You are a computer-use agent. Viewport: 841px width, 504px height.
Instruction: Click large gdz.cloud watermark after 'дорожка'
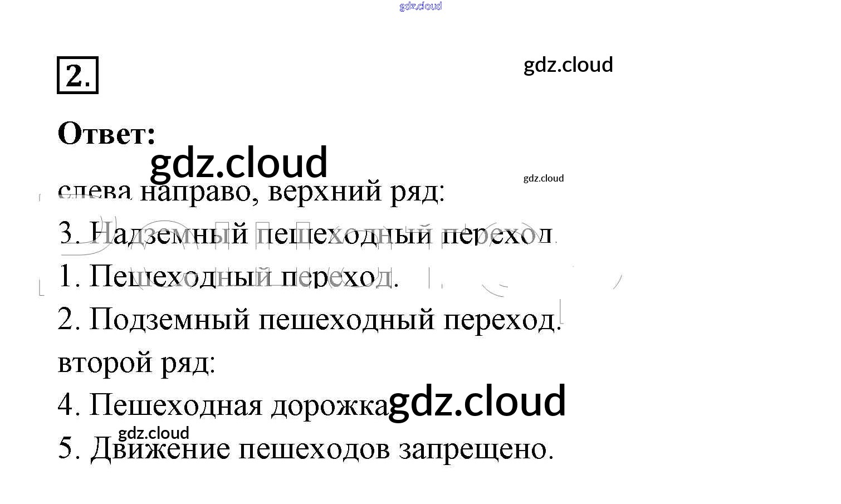tap(477, 401)
